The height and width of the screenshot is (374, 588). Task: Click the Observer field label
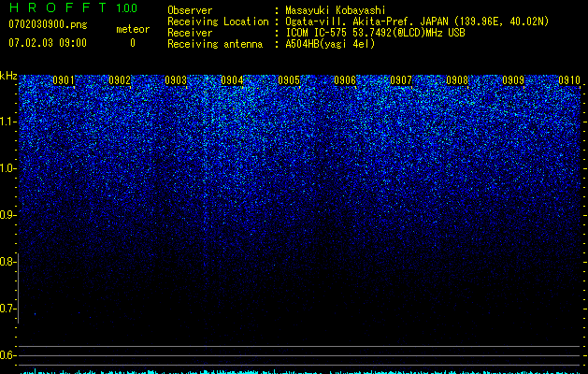190,10
